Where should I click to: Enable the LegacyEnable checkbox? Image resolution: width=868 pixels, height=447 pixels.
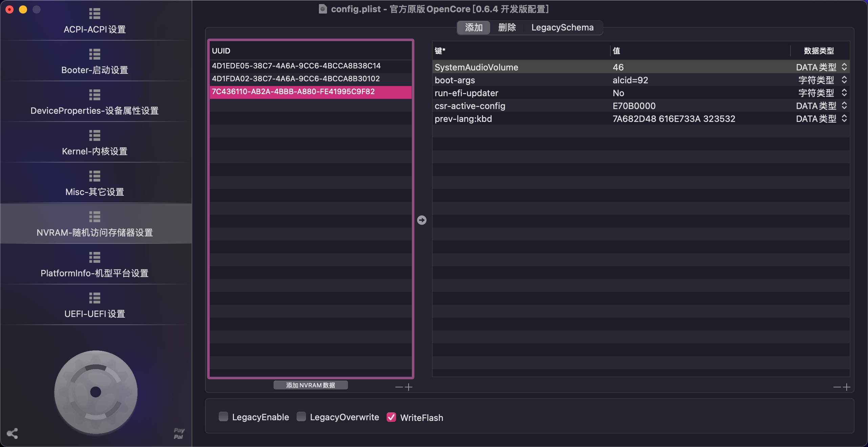click(x=223, y=417)
